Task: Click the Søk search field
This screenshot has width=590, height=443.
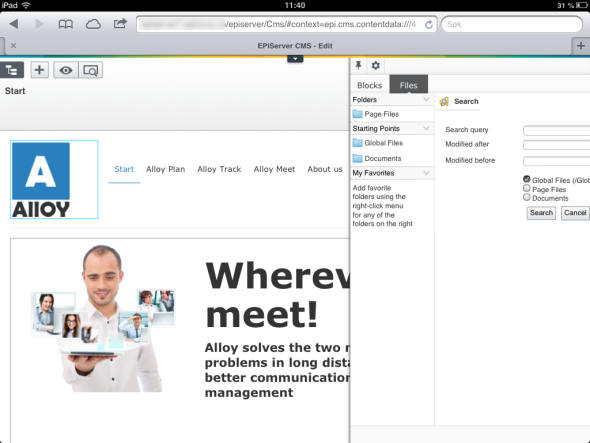Action: click(x=511, y=24)
